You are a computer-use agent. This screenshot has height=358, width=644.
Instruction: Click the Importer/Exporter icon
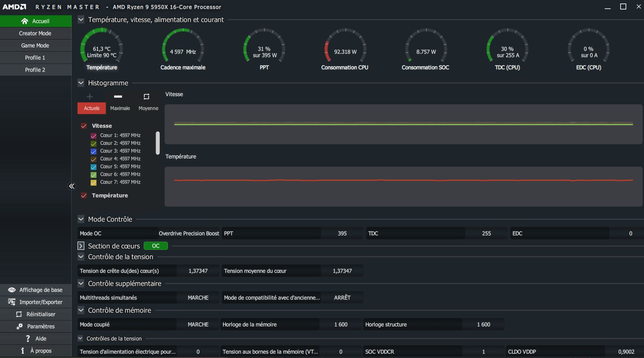(x=12, y=302)
